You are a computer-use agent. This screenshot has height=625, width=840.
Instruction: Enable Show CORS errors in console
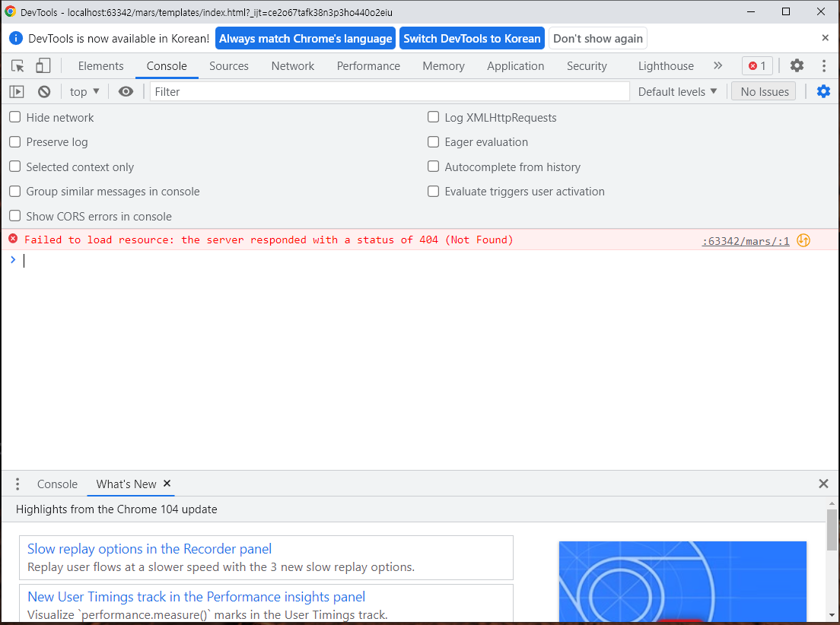coord(15,216)
